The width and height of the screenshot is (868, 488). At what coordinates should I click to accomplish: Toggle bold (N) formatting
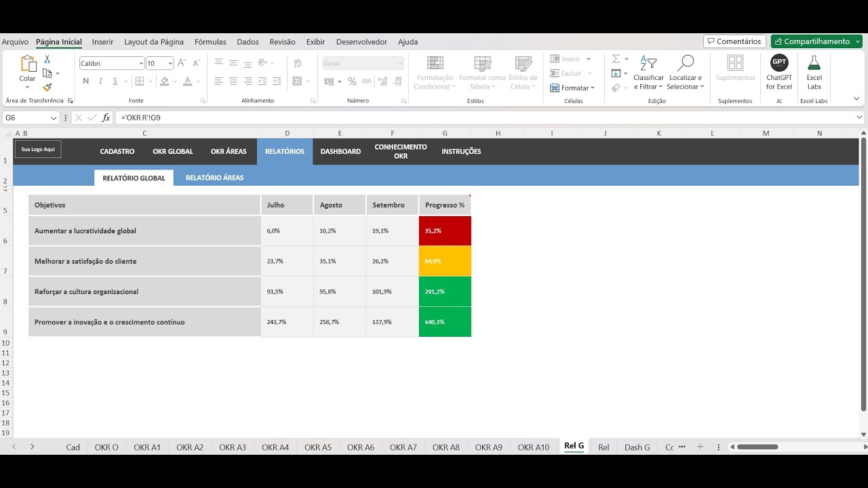point(86,81)
